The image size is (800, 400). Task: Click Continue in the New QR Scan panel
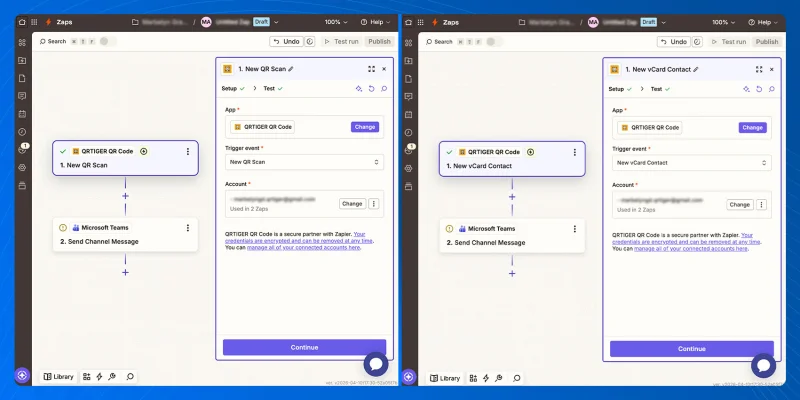pos(304,347)
